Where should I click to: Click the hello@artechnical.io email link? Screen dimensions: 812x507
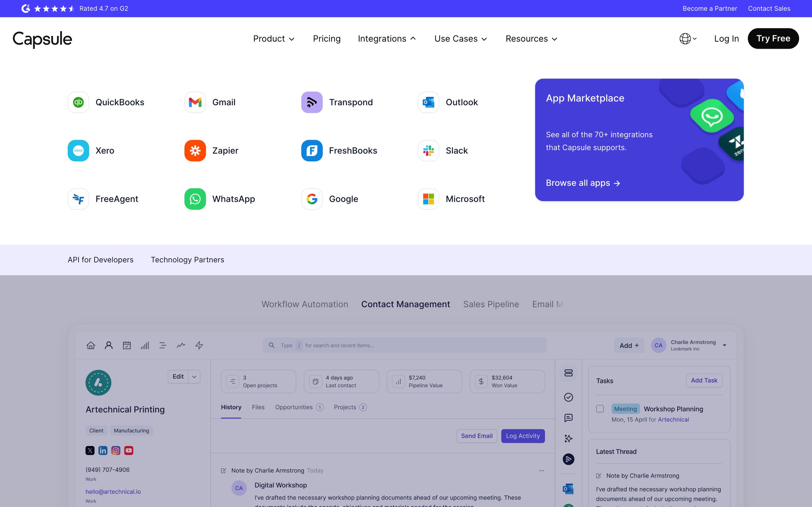click(113, 491)
